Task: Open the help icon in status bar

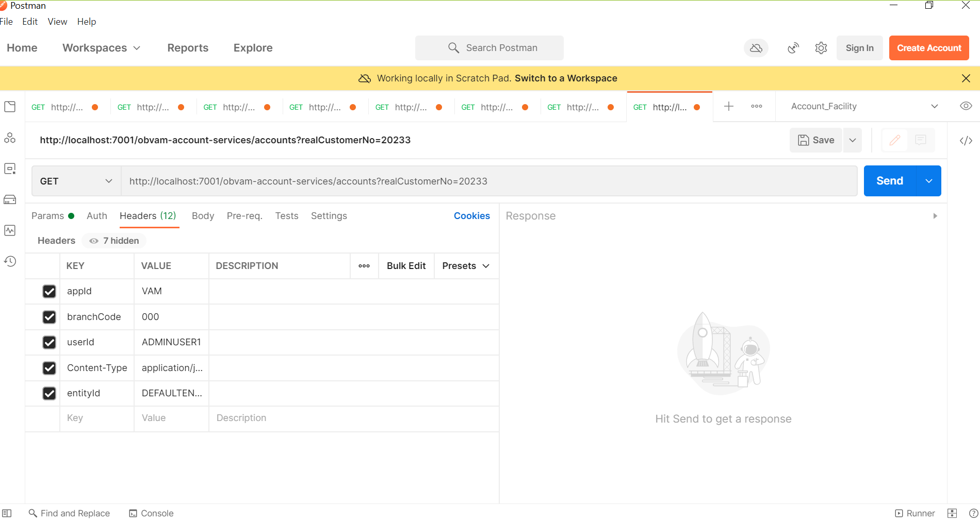Action: coord(974,513)
